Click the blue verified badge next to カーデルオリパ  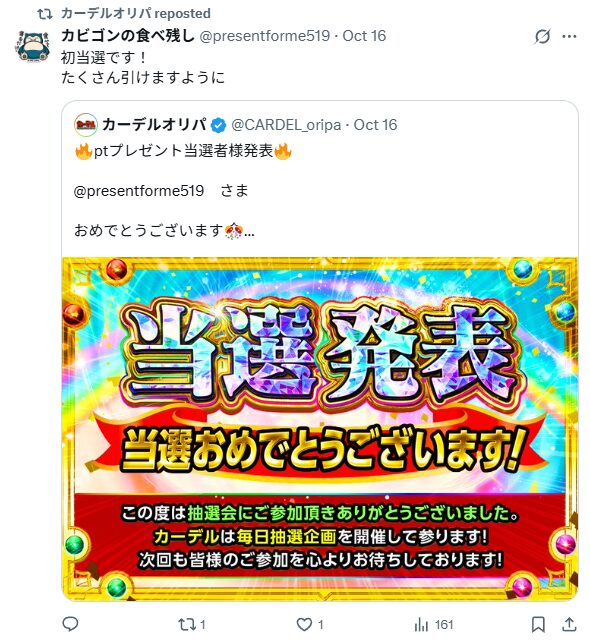[219, 125]
